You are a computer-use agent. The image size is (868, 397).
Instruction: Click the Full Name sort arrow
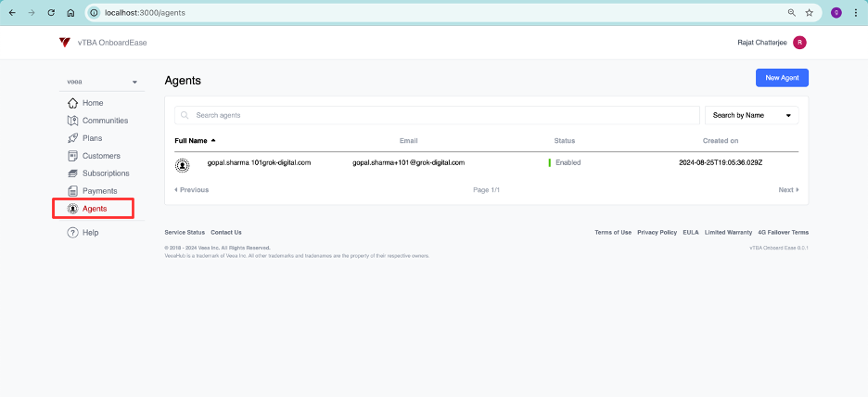point(213,141)
